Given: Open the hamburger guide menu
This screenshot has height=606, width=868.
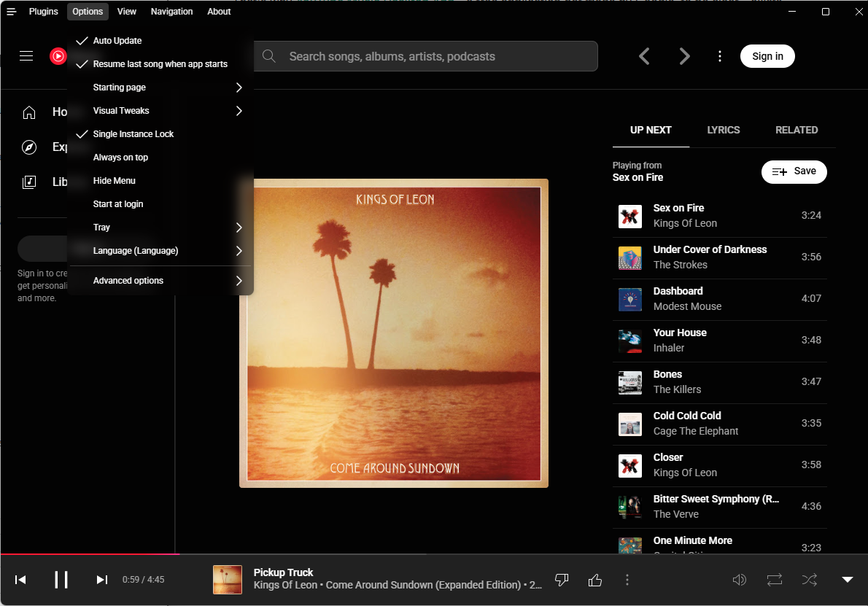Looking at the screenshot, I should click(26, 56).
